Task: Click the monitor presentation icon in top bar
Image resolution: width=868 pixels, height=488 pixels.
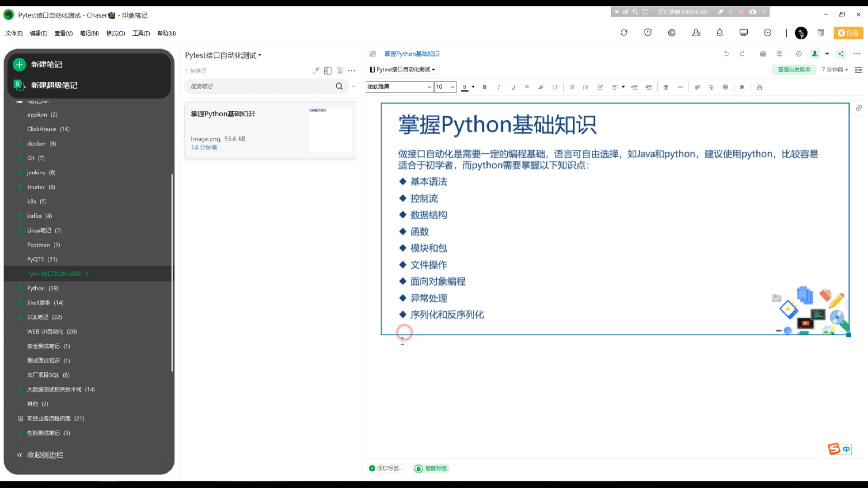Action: [744, 33]
